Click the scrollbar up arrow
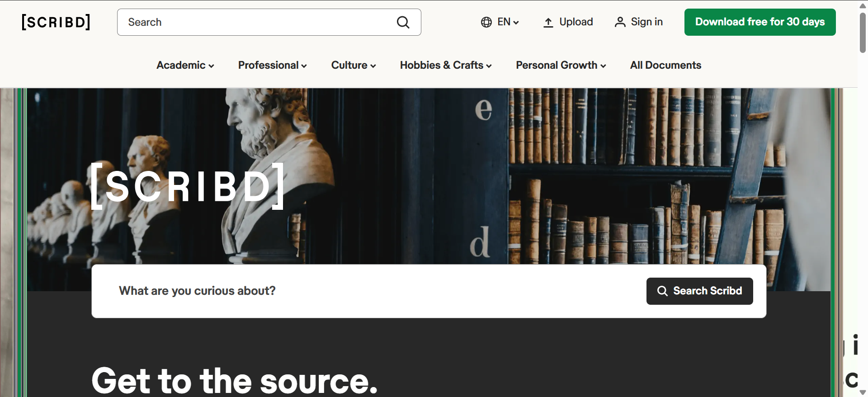This screenshot has height=397, width=868. click(x=863, y=5)
